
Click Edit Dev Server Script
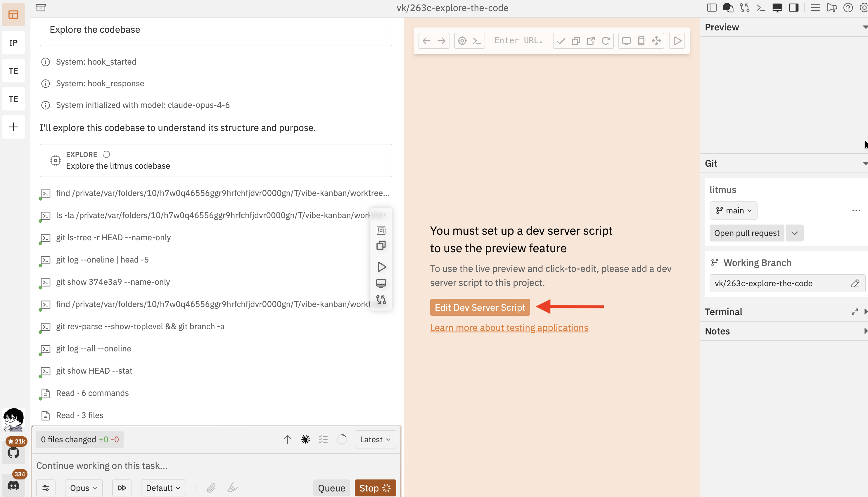pyautogui.click(x=480, y=307)
